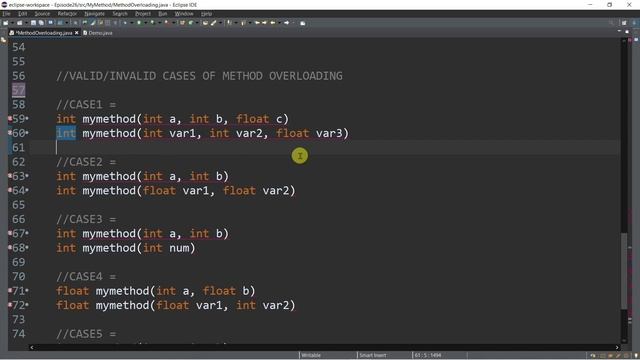Toggle Block Selection Mode in toolbar
Image resolution: width=640 pixels, height=360 pixels.
pos(108,23)
